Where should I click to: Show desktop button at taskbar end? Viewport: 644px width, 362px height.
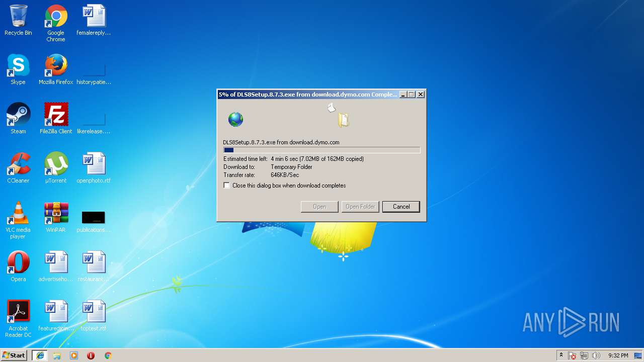click(639, 355)
